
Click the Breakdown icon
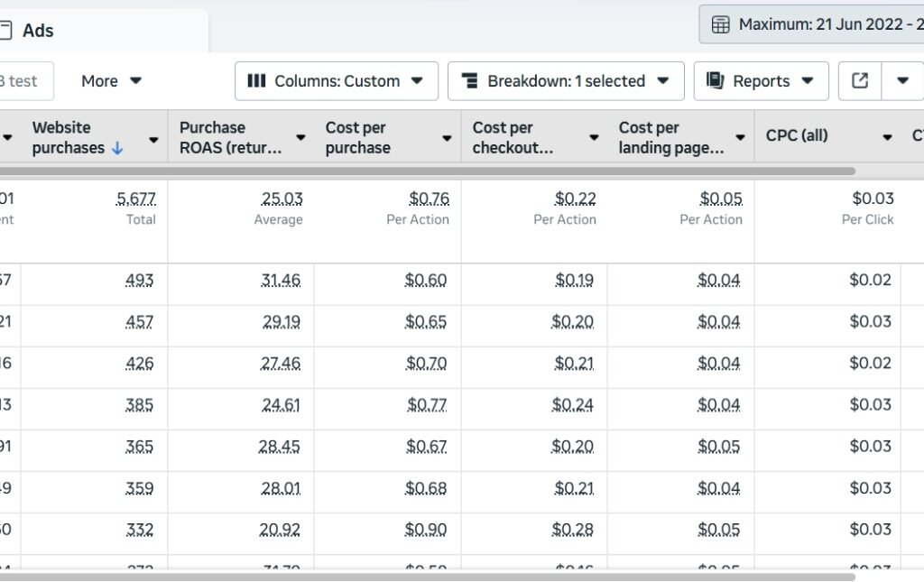(469, 81)
